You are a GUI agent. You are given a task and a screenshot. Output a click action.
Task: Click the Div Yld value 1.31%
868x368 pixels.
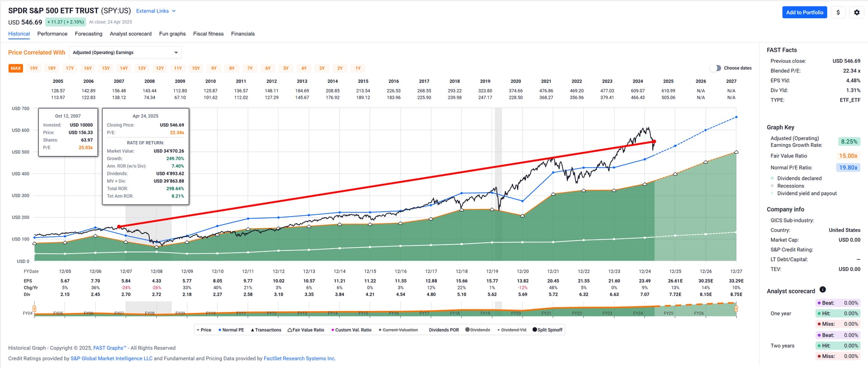(853, 90)
